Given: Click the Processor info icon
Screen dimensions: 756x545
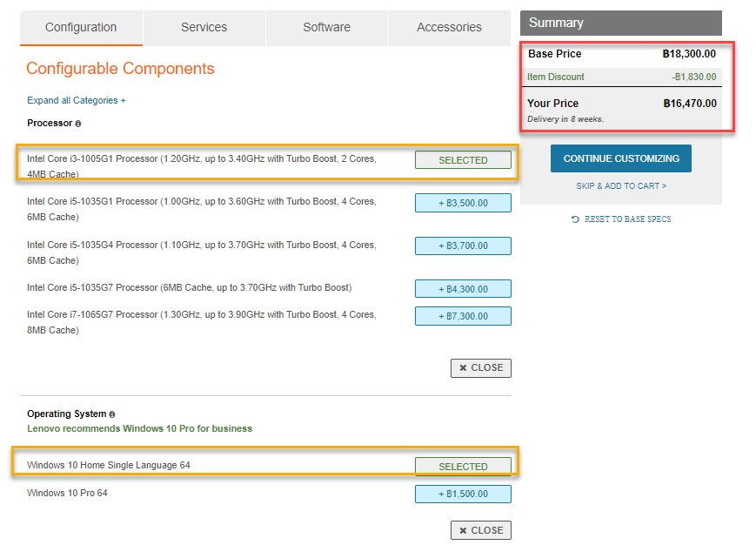Looking at the screenshot, I should [x=78, y=124].
